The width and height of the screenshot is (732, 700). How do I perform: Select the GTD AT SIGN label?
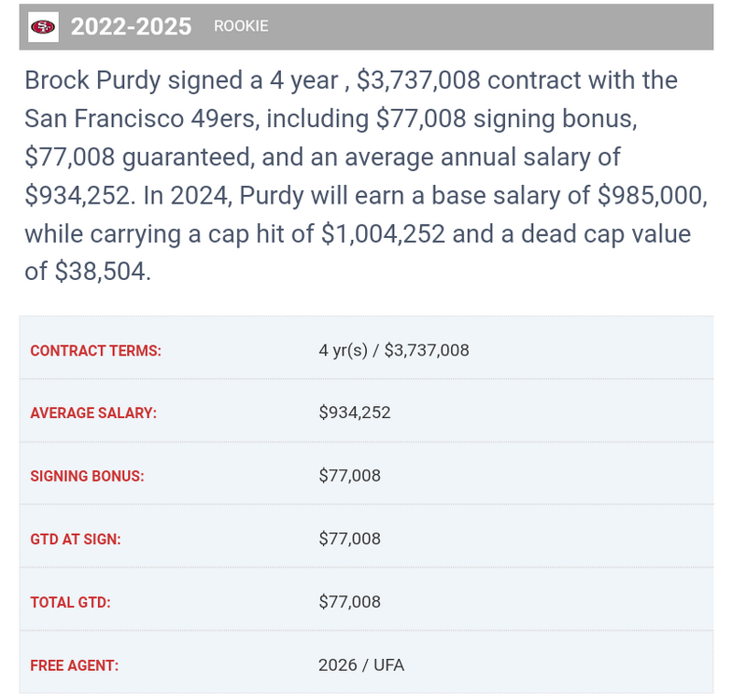click(x=76, y=539)
